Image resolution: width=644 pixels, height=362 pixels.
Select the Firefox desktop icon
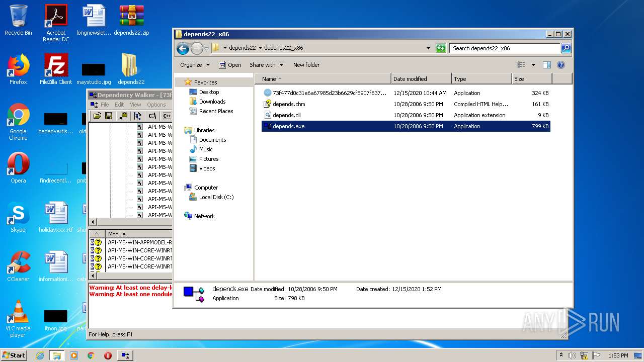click(x=18, y=69)
